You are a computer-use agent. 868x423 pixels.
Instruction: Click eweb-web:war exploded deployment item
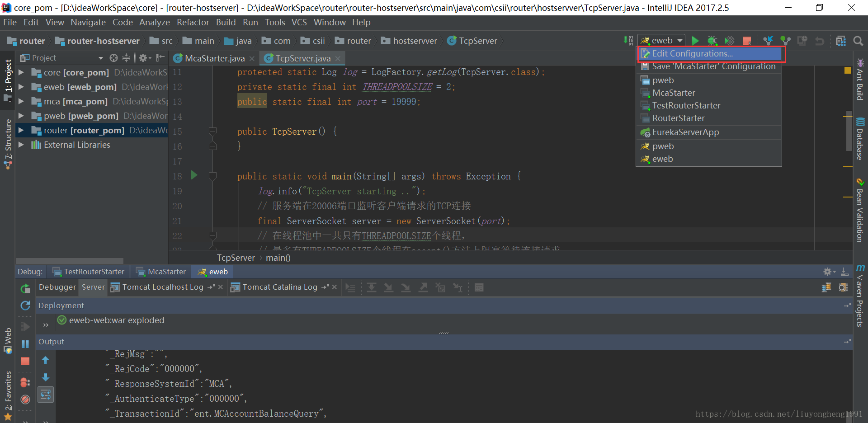(111, 320)
